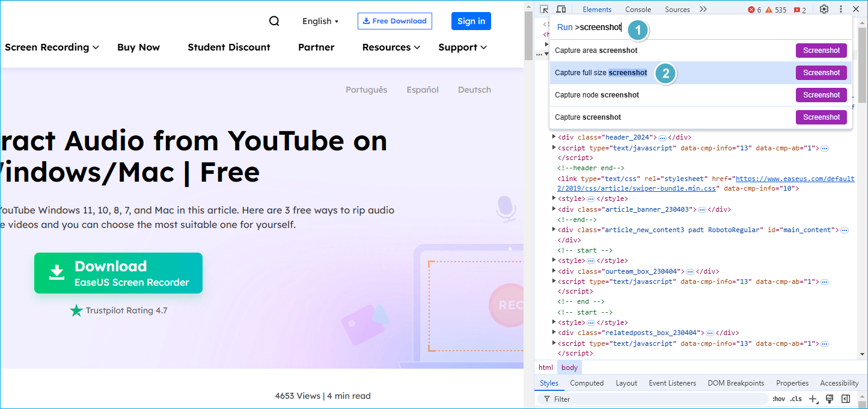
Task: Open the 535 warnings indicator
Action: pyautogui.click(x=775, y=10)
